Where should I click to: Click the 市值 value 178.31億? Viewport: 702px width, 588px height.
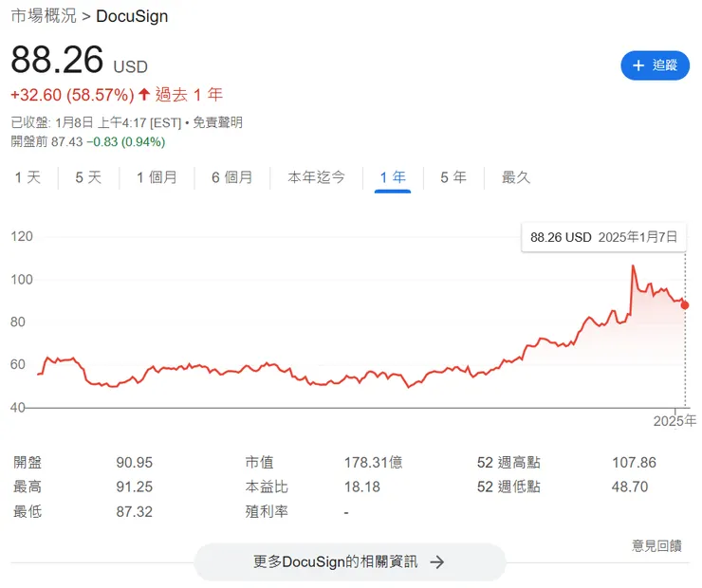coord(374,462)
